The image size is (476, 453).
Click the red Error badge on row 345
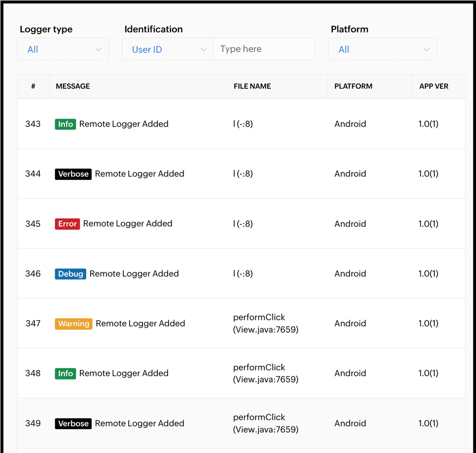coord(67,224)
